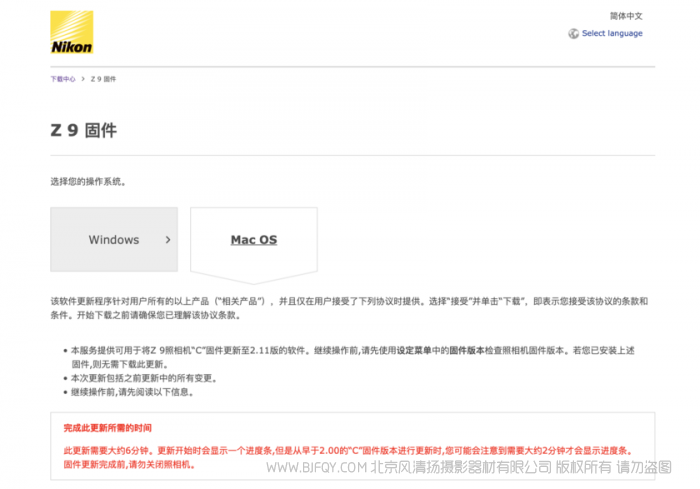Click the Nikon logo
The height and width of the screenshot is (489, 700).
(x=72, y=33)
